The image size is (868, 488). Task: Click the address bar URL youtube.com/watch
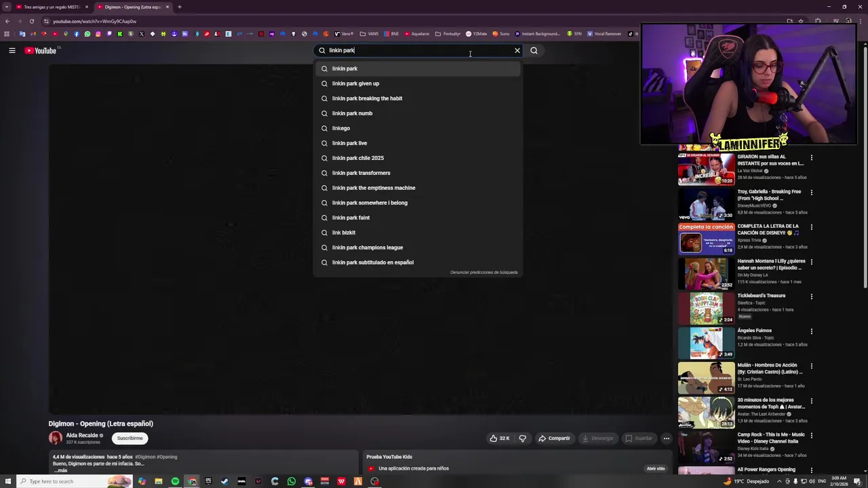click(x=94, y=21)
